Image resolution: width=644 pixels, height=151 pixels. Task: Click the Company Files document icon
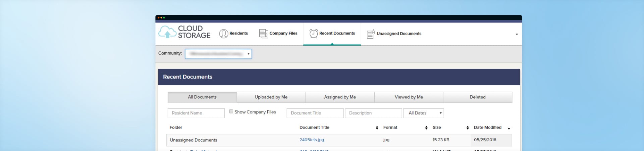click(263, 34)
